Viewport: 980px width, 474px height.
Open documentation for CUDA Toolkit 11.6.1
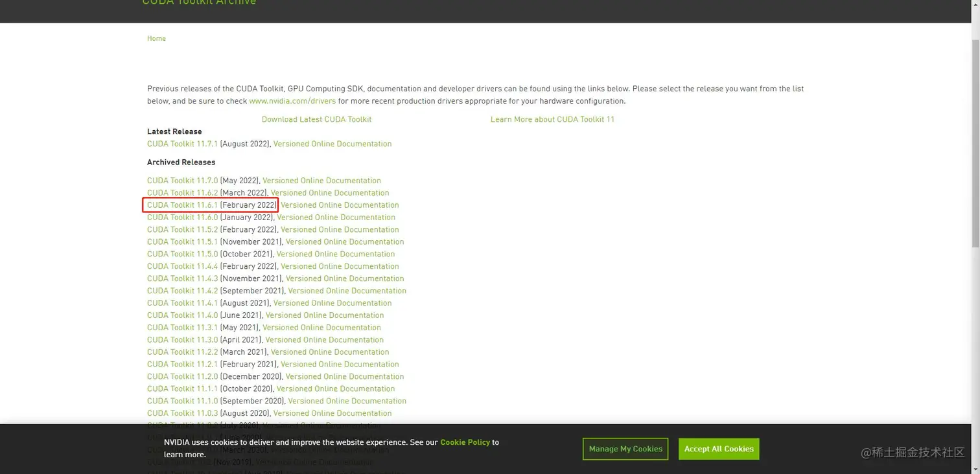coord(340,205)
